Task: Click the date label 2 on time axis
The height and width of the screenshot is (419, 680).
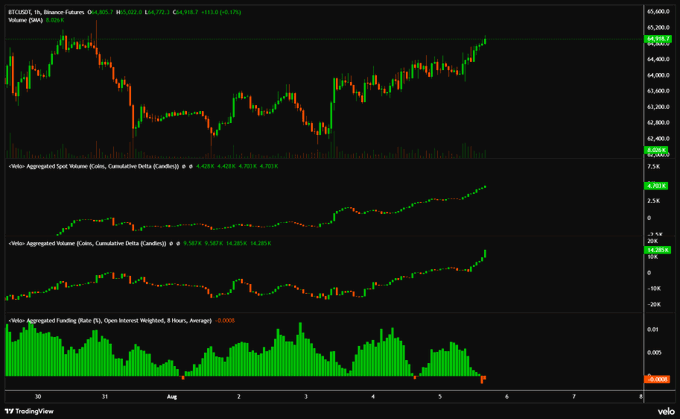Action: (239, 396)
